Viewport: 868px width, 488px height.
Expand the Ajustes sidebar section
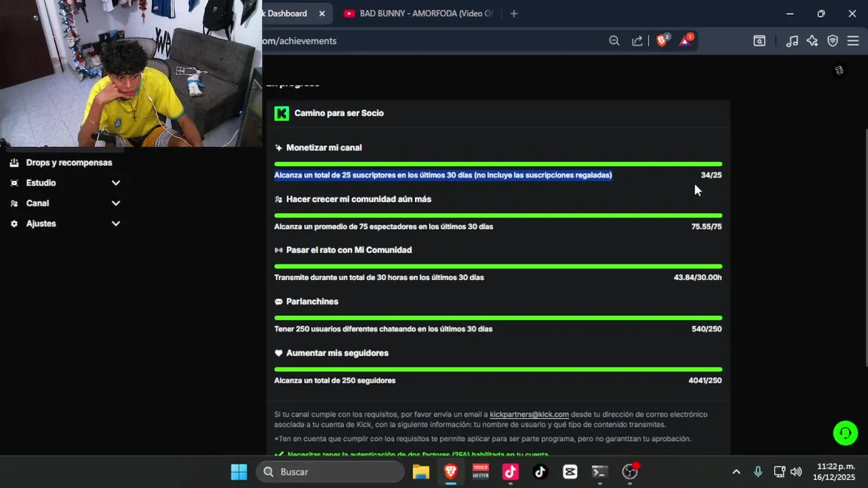(116, 224)
